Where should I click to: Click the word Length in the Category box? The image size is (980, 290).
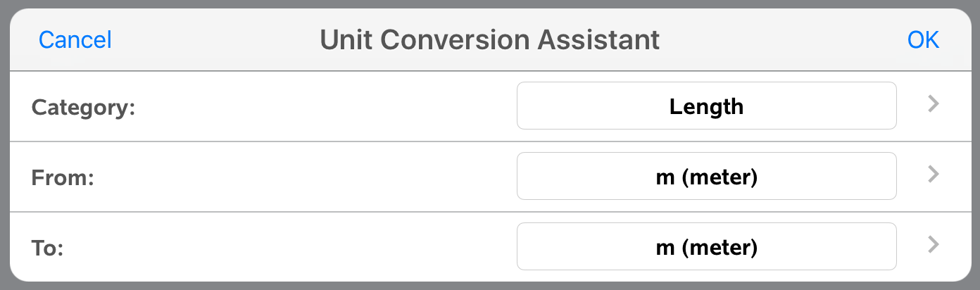point(706,107)
